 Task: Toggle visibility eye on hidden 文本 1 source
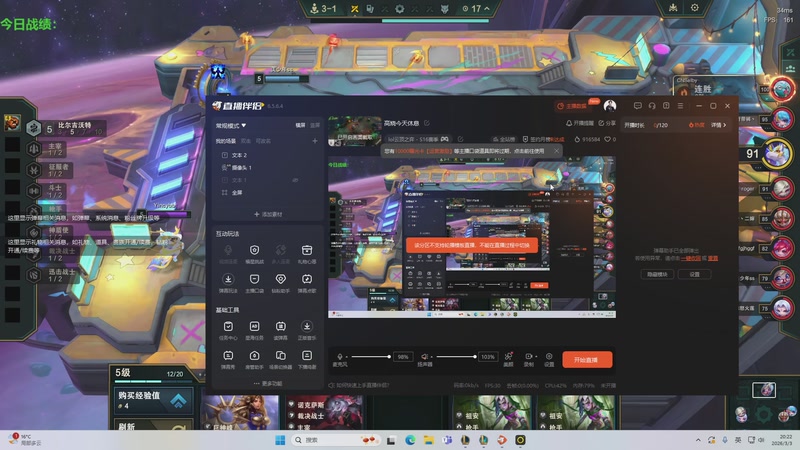tap(295, 180)
